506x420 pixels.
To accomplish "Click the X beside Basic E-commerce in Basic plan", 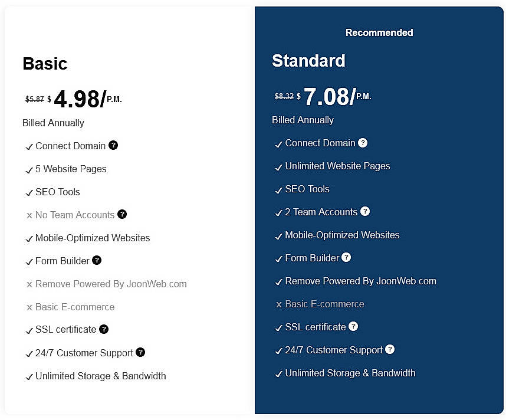I will tap(29, 307).
